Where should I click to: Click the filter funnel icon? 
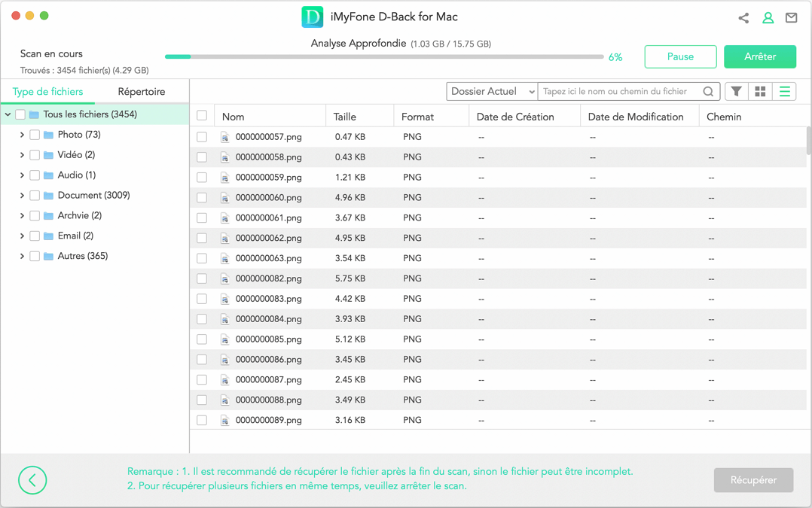[736, 92]
